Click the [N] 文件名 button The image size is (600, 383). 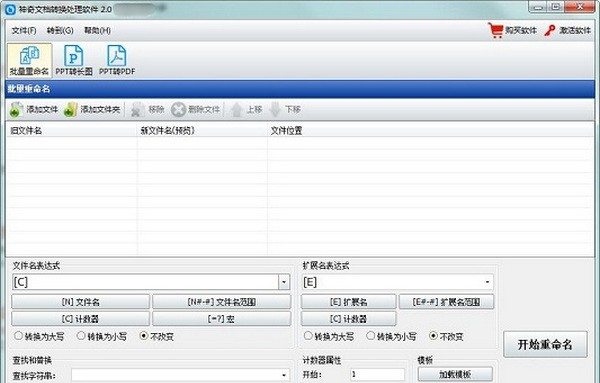point(80,302)
